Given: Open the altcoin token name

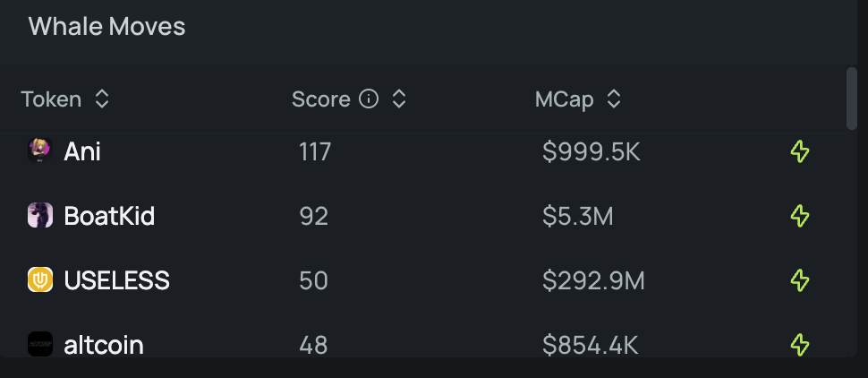Looking at the screenshot, I should point(104,345).
